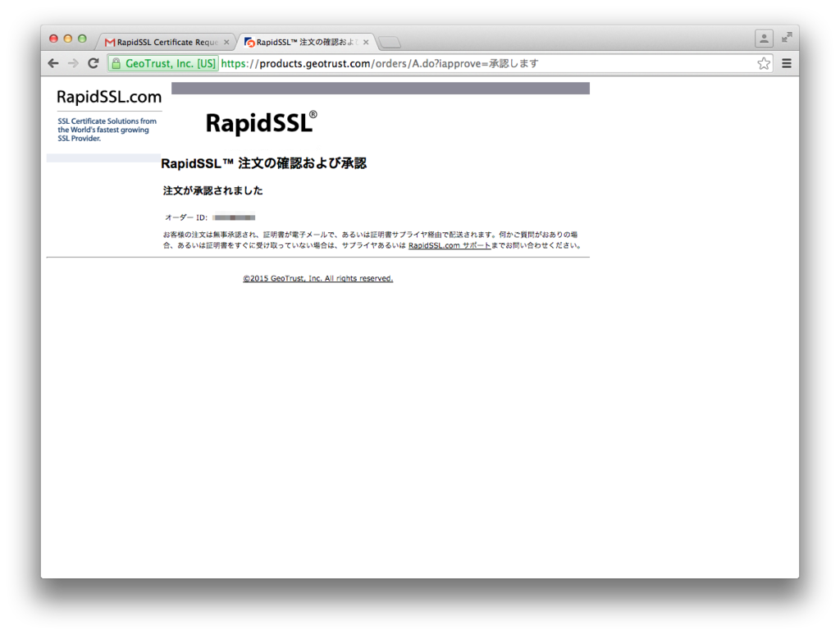Minimize the browser window with yellow button

67,39
